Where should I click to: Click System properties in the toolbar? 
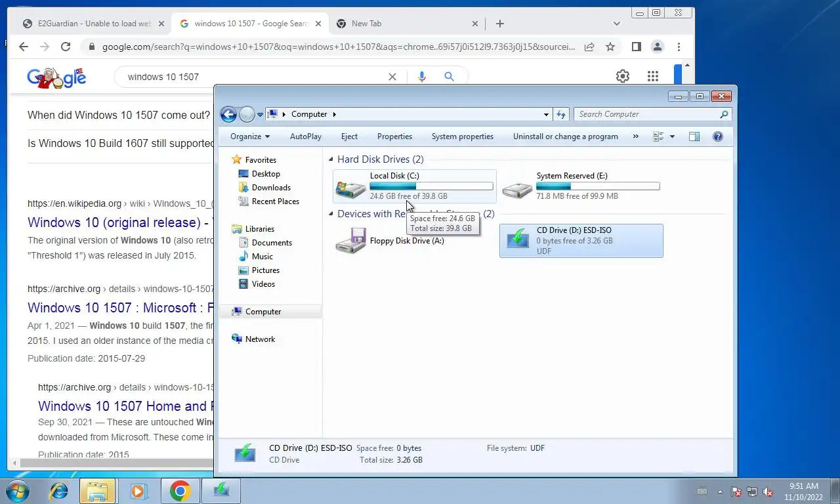[x=463, y=136]
